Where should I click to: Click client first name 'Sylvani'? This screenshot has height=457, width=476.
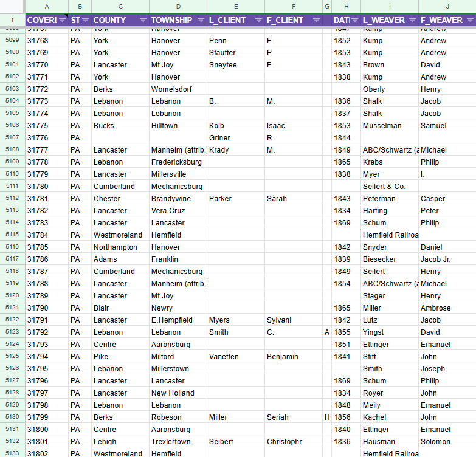tap(293, 320)
